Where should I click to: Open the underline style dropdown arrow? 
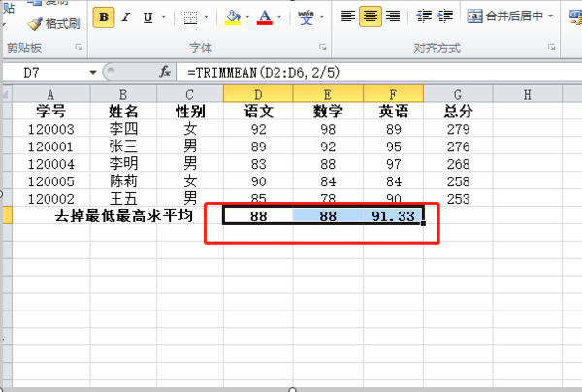pyautogui.click(x=162, y=17)
